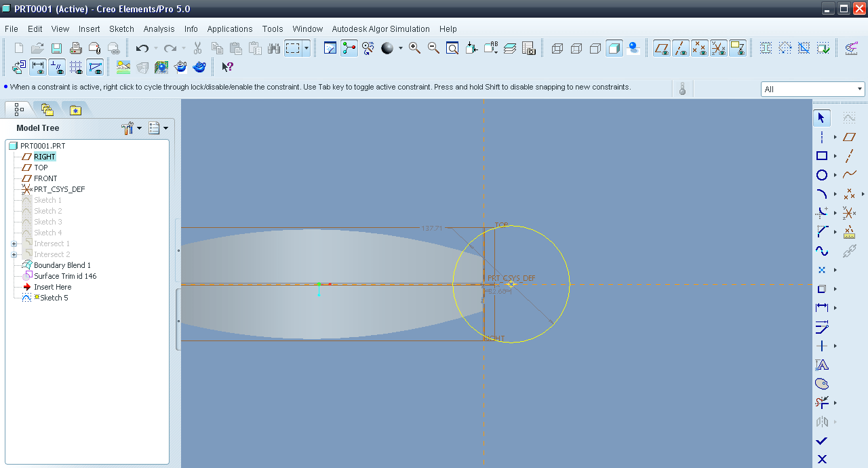Click the Undo arrow icon
The image size is (868, 468).
click(142, 48)
